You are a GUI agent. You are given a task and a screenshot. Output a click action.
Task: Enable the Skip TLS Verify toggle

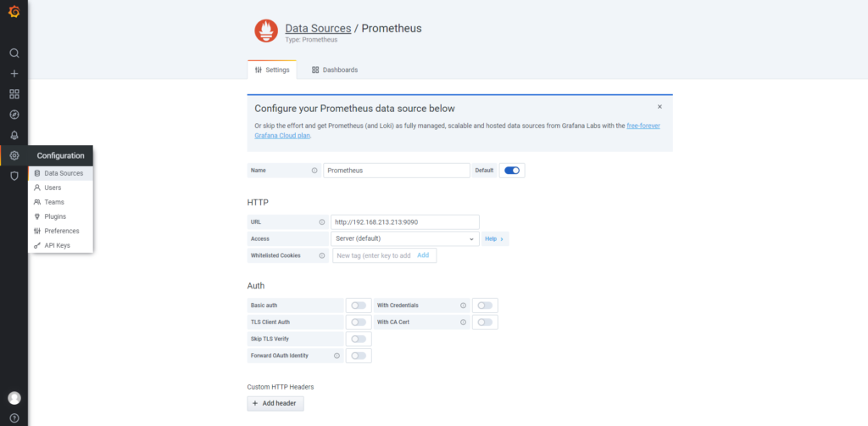(x=359, y=339)
